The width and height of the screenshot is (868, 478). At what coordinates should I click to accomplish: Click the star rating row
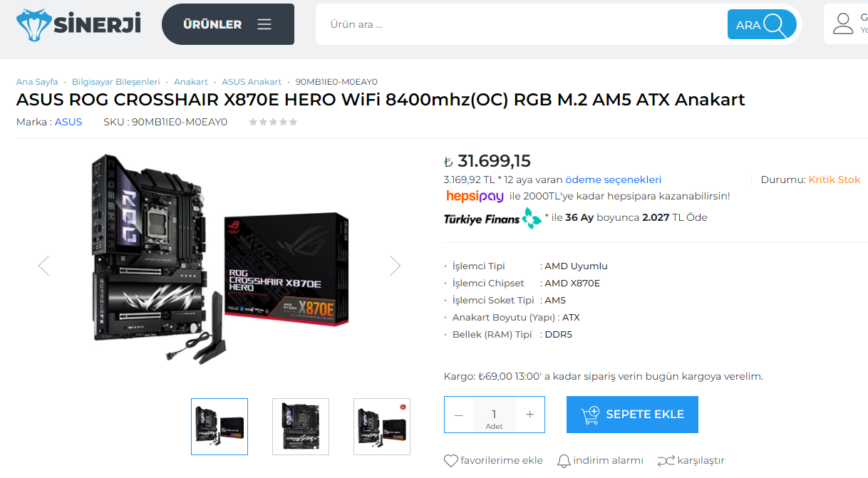pos(273,122)
